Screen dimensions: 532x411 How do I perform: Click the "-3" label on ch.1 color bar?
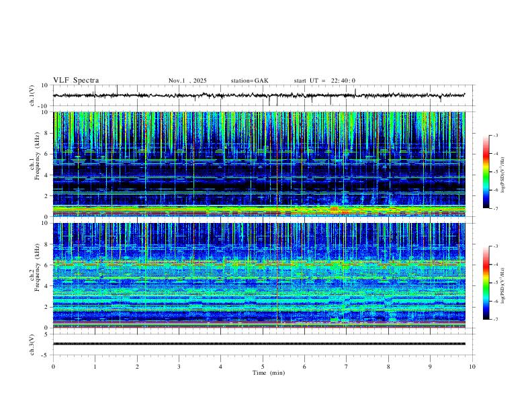495,135
